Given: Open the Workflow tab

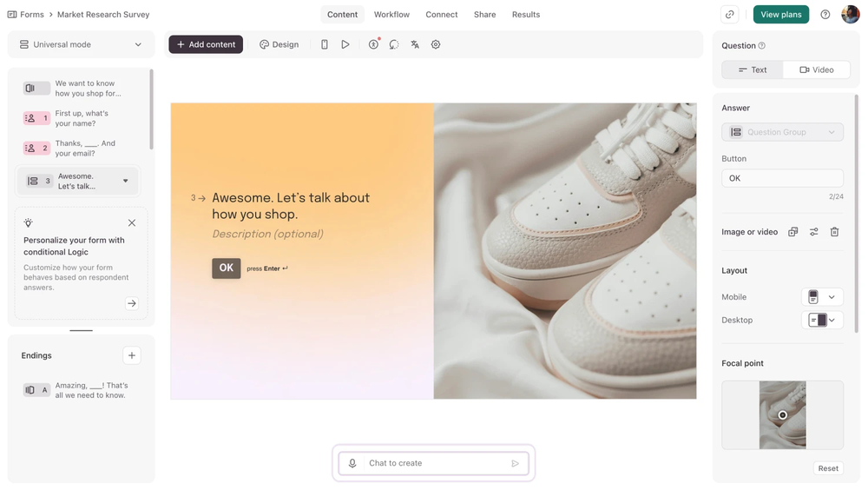Looking at the screenshot, I should click(x=391, y=15).
